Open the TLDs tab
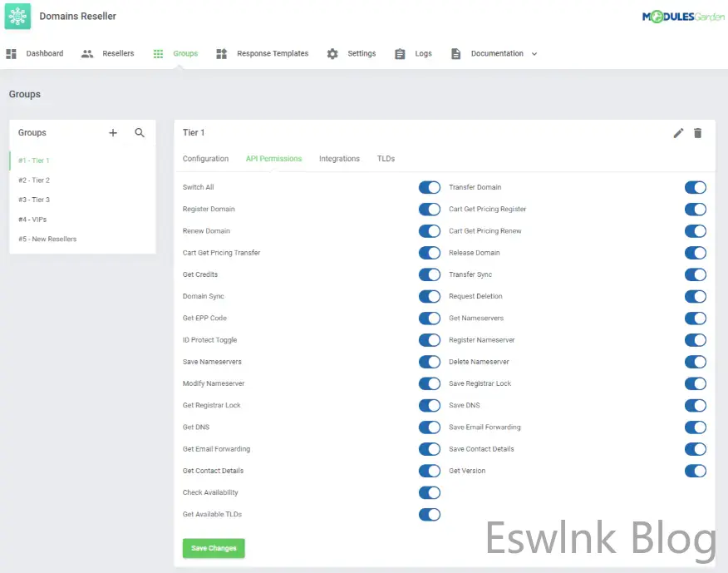 pos(386,159)
